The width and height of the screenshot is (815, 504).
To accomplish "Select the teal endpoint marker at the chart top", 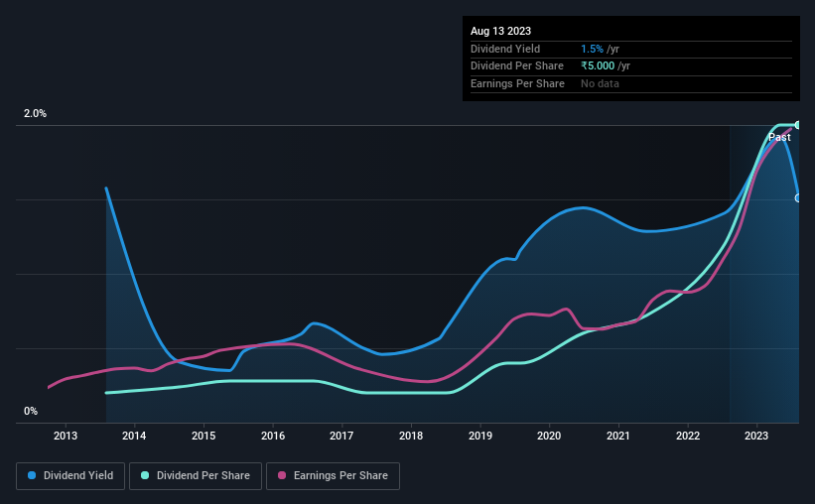I will pyautogui.click(x=798, y=125).
